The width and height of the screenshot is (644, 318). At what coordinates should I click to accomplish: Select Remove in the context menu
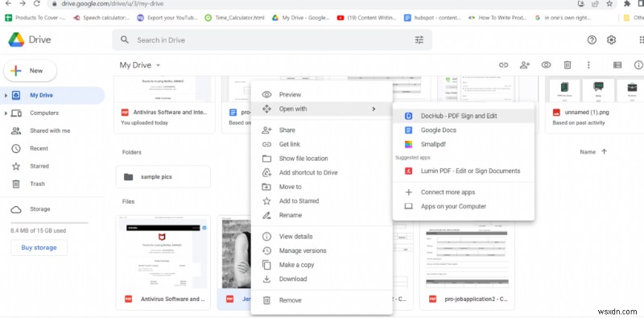[x=321, y=300]
